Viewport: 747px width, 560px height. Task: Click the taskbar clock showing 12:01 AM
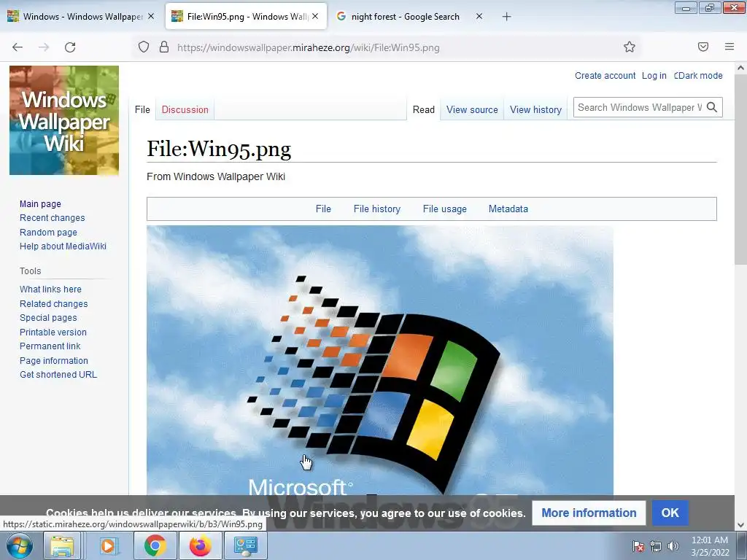[x=710, y=546]
